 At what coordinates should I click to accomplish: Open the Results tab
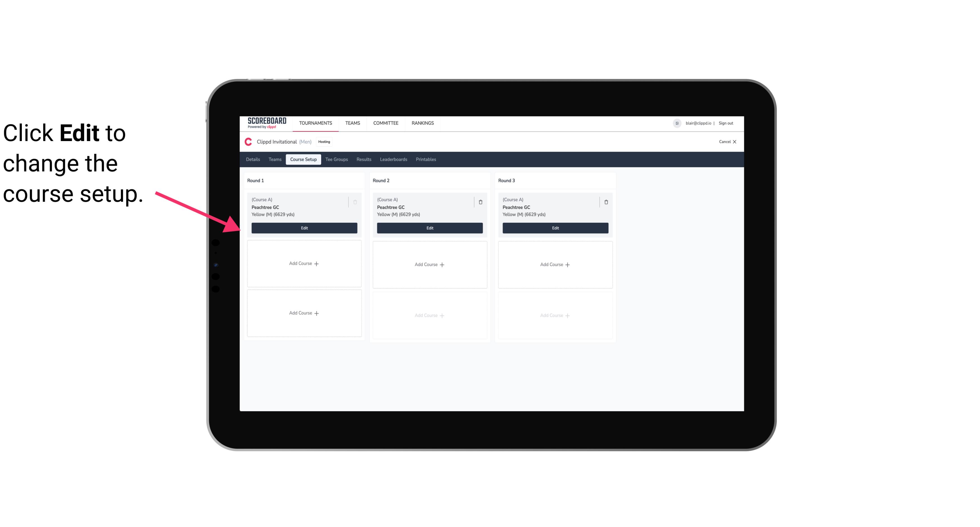(x=364, y=159)
